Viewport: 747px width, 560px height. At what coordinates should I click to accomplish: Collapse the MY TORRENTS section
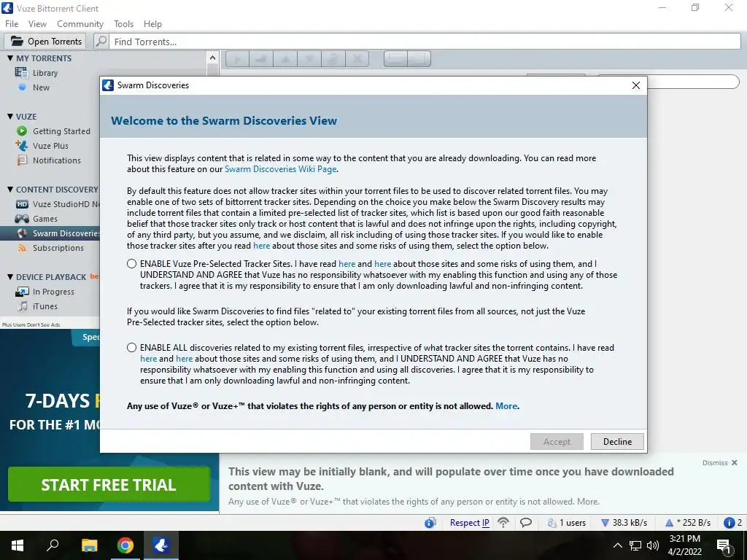coord(10,58)
